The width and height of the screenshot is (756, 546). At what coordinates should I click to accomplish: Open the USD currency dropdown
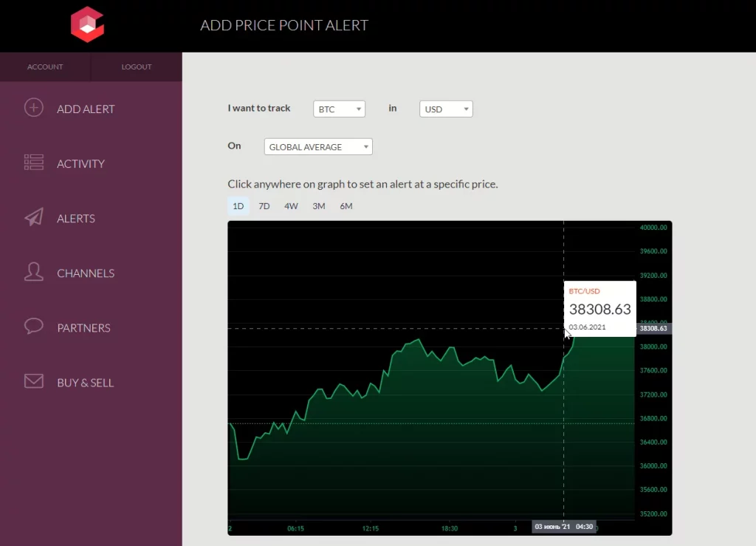446,109
